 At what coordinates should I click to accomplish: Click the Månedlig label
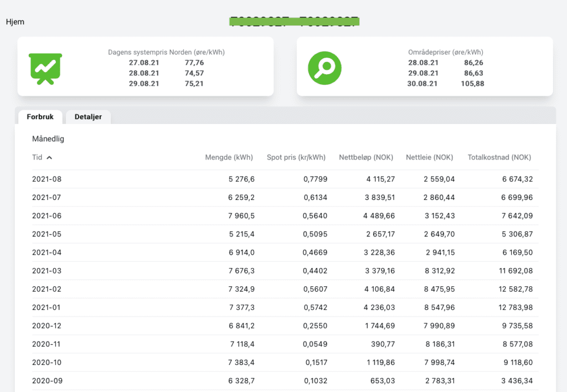pyautogui.click(x=48, y=139)
